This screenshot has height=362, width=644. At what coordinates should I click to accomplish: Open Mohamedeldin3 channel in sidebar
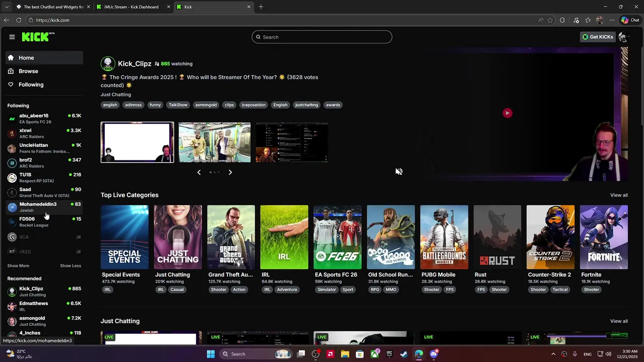(44, 207)
